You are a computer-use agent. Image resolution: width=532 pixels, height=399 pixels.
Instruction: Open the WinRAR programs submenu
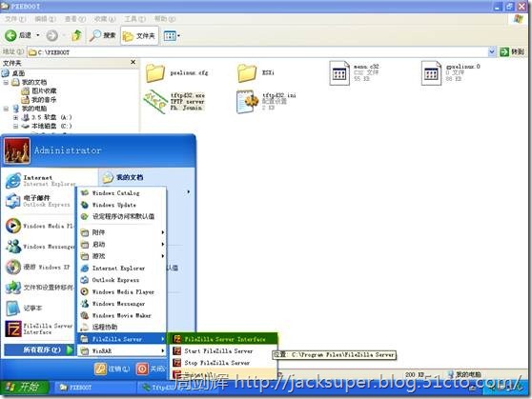click(x=122, y=350)
